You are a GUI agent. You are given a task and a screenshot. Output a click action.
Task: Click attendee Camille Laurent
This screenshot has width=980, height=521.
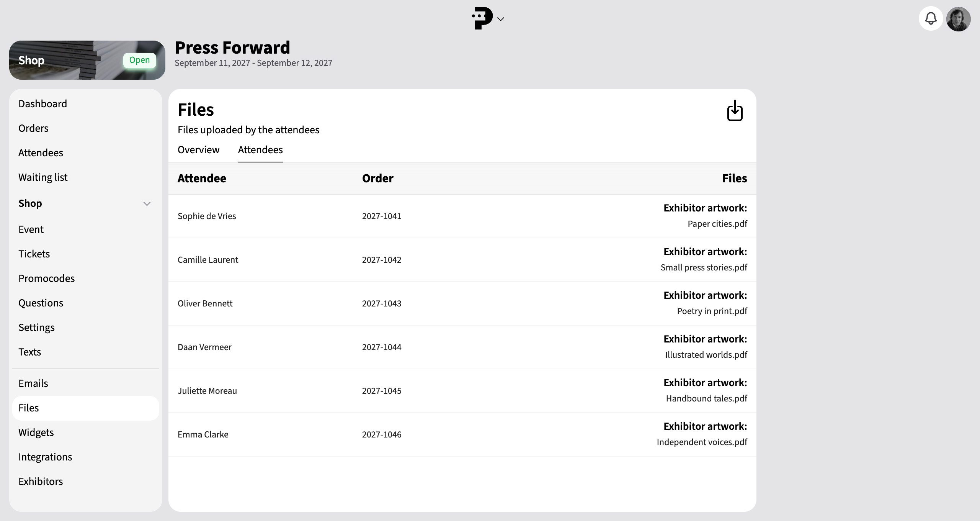point(208,260)
